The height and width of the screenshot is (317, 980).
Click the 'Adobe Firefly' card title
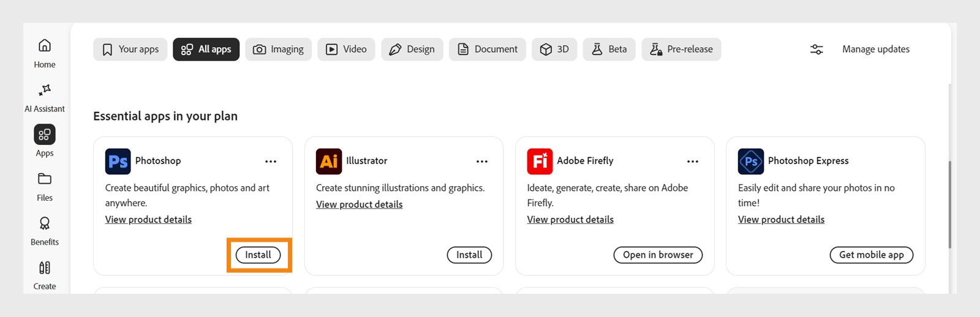coord(585,161)
